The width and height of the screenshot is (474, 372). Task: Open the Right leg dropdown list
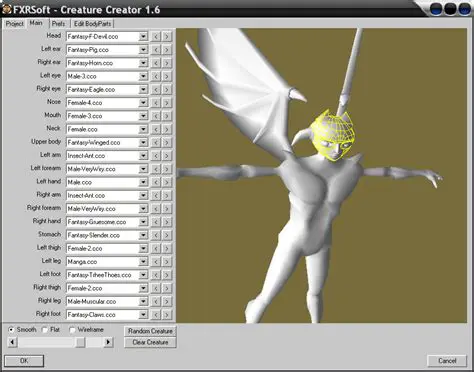143,301
